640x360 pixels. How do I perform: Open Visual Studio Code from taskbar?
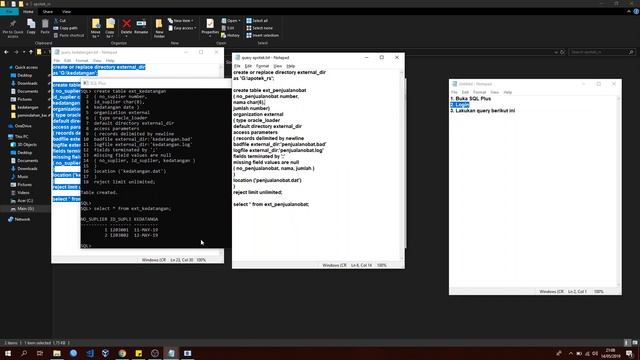point(90,353)
